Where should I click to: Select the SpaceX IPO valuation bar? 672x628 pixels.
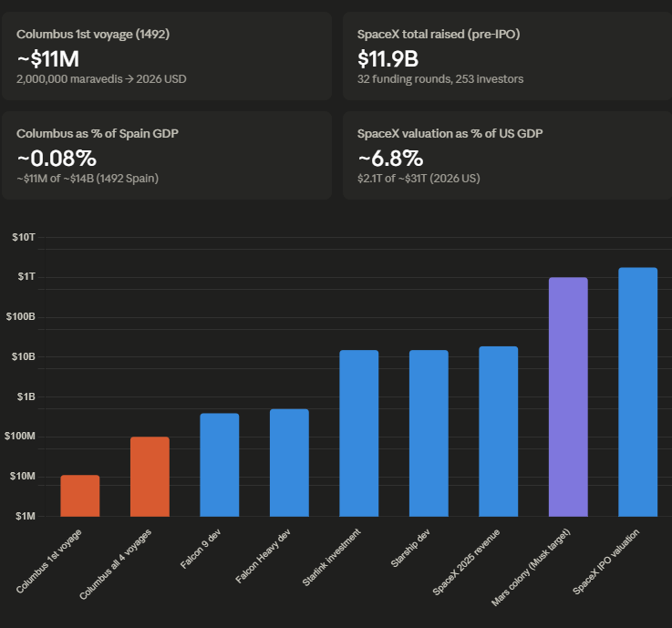pyautogui.click(x=638, y=392)
